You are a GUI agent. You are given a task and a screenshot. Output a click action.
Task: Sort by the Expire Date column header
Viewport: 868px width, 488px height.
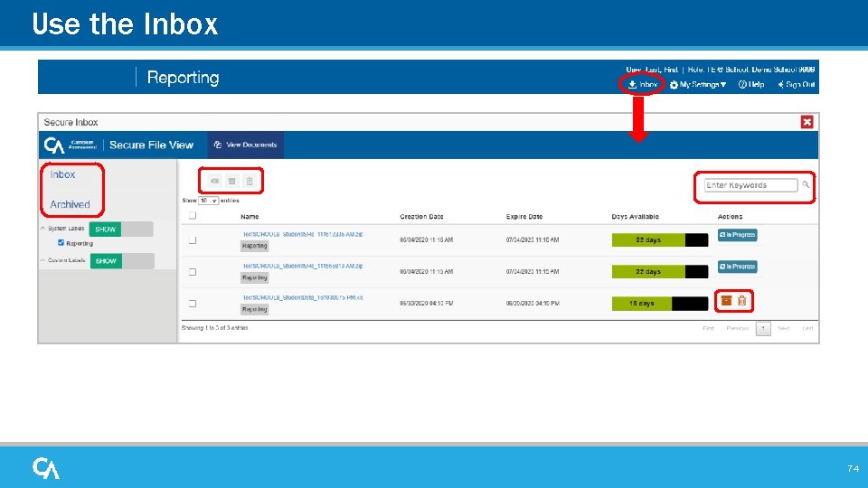(x=524, y=216)
